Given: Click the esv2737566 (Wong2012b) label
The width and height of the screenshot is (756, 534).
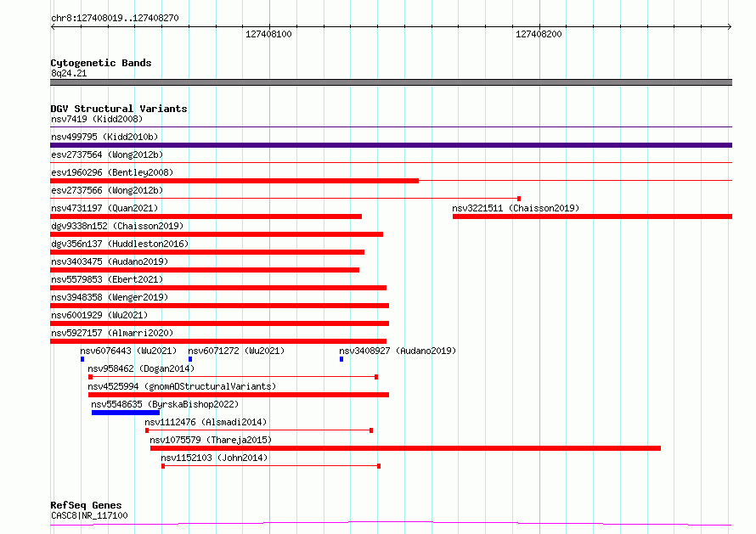Looking at the screenshot, I should [107, 190].
